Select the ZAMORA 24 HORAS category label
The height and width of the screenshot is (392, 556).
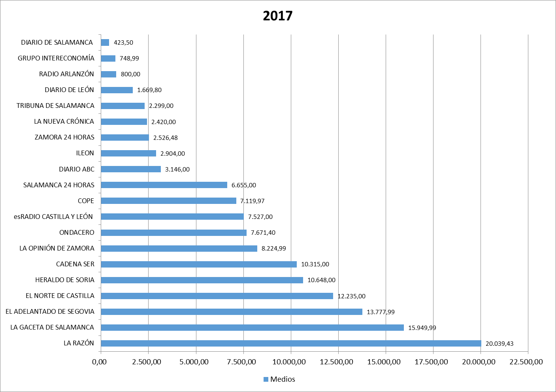(64, 137)
